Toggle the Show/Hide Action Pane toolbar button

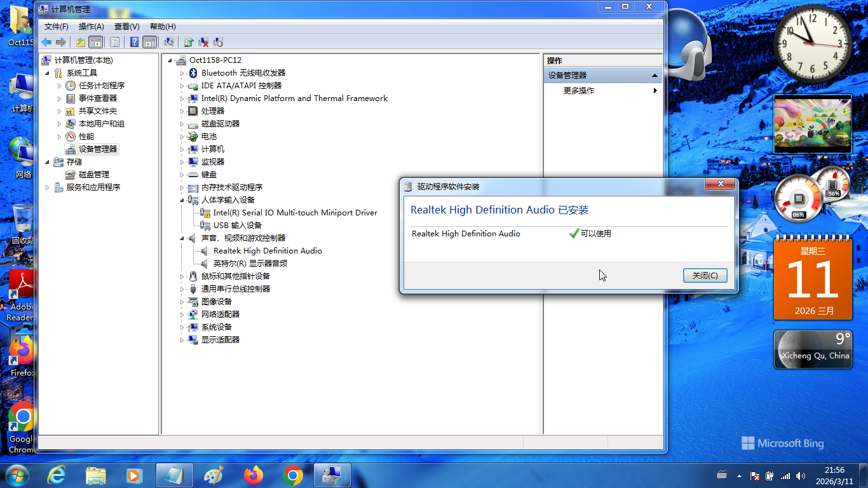coord(150,42)
